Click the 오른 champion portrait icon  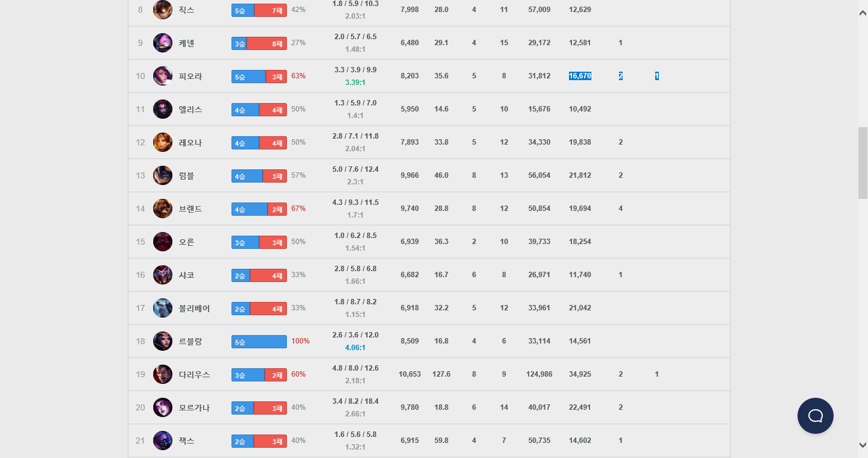[x=163, y=242]
